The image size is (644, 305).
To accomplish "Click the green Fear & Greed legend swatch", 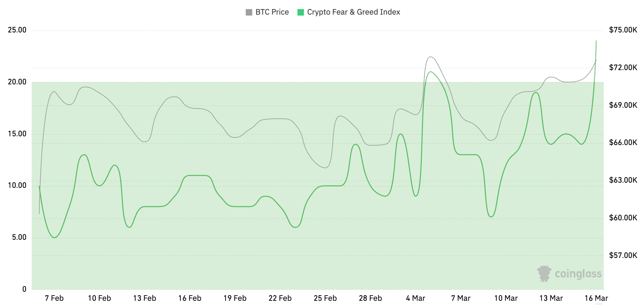I will pyautogui.click(x=301, y=12).
